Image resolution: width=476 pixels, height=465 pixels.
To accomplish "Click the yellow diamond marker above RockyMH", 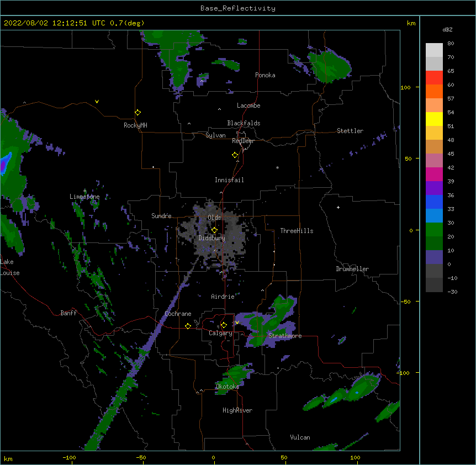I will pos(137,113).
